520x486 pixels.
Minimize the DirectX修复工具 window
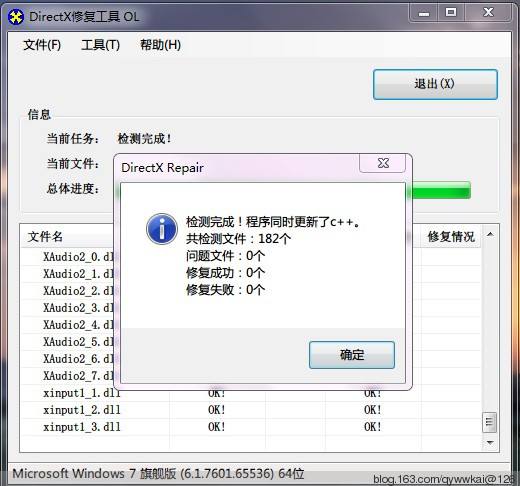424,13
